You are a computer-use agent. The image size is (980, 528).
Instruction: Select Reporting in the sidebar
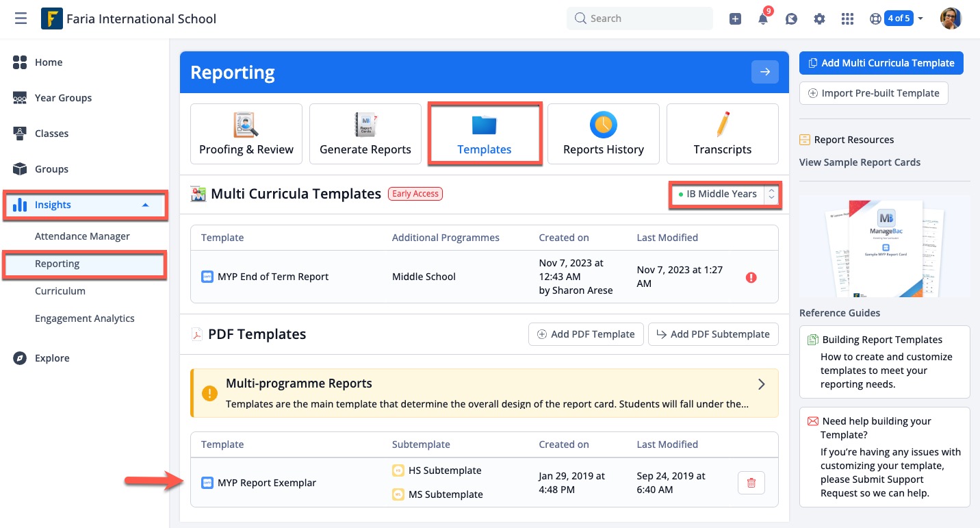pos(57,264)
